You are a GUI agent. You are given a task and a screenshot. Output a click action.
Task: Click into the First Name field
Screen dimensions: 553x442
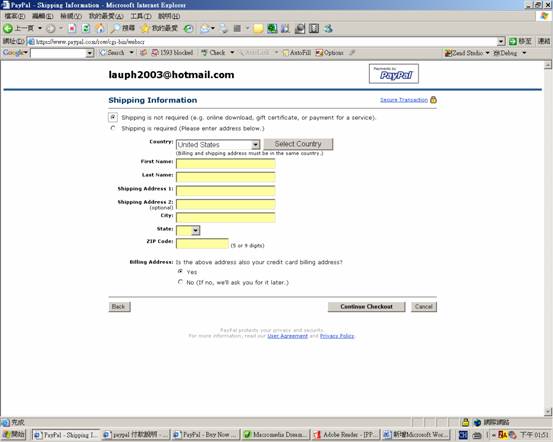click(x=226, y=163)
